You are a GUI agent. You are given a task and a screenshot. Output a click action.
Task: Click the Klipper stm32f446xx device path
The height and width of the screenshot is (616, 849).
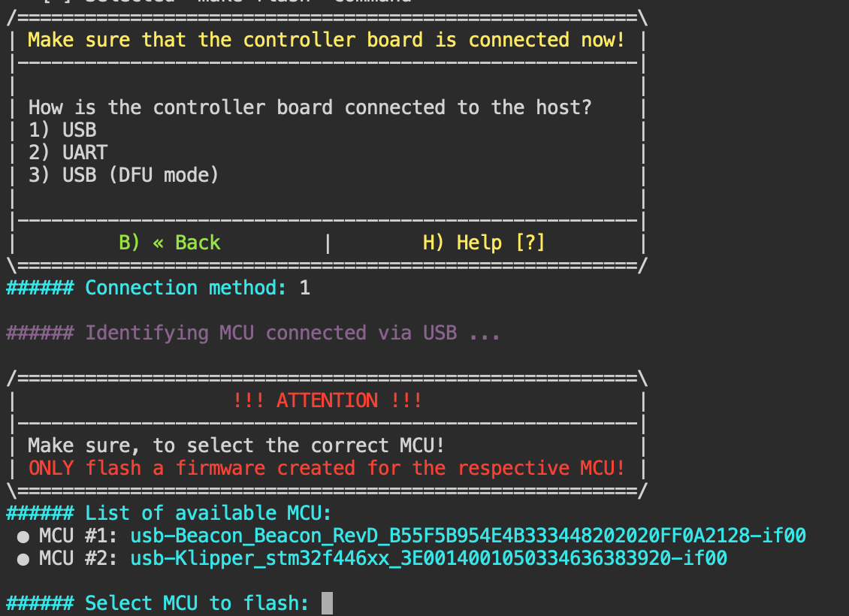[428, 558]
